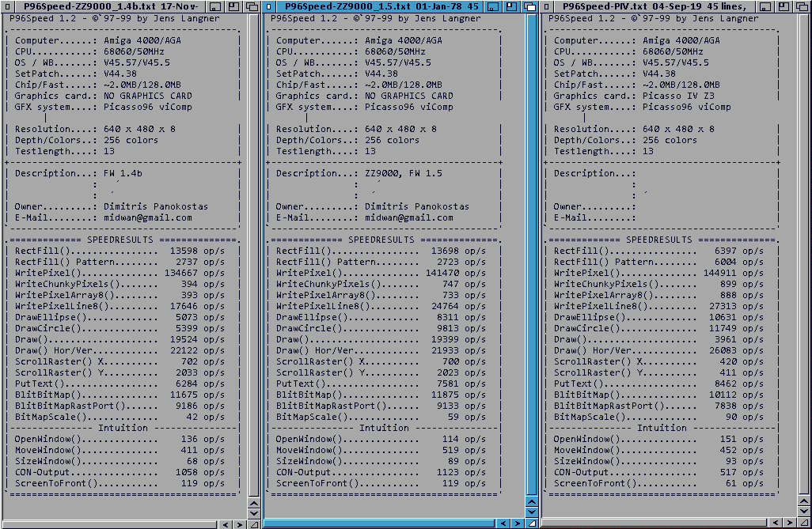Click scroll-left arrow in ZZ9000_1.4b window

point(226,524)
